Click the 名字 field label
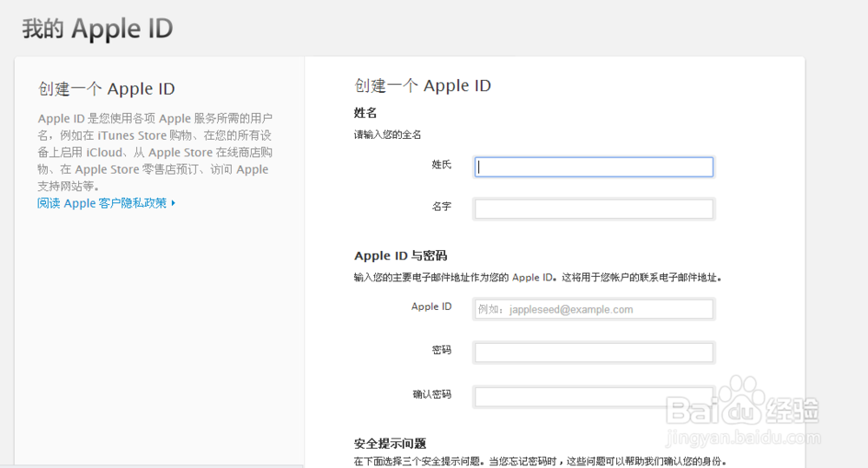The width and height of the screenshot is (868, 468). [441, 207]
